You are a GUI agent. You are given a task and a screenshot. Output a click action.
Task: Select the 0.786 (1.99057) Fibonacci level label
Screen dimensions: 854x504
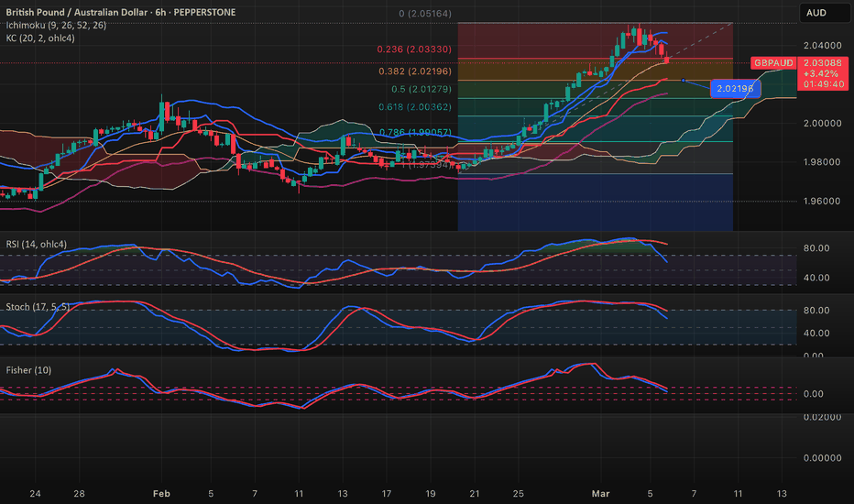click(415, 132)
